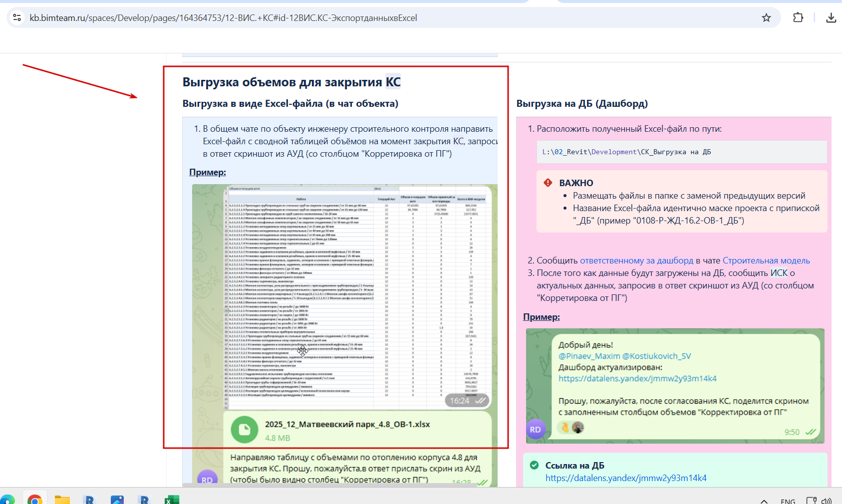Open the network status tray icon
Screen dimensions: 842x504
pyautogui.click(x=812, y=501)
